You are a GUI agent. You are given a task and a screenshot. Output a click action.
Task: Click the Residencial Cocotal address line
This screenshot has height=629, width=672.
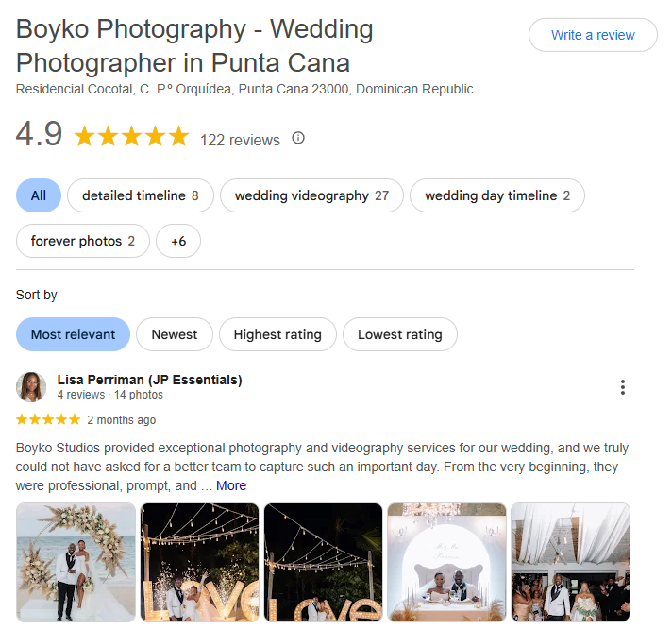click(x=244, y=89)
